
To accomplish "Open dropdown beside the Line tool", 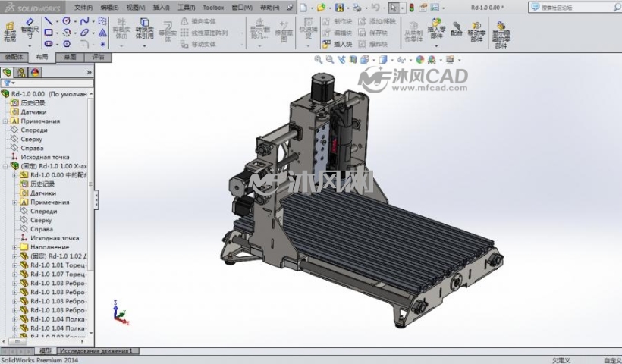I will tap(57, 21).
